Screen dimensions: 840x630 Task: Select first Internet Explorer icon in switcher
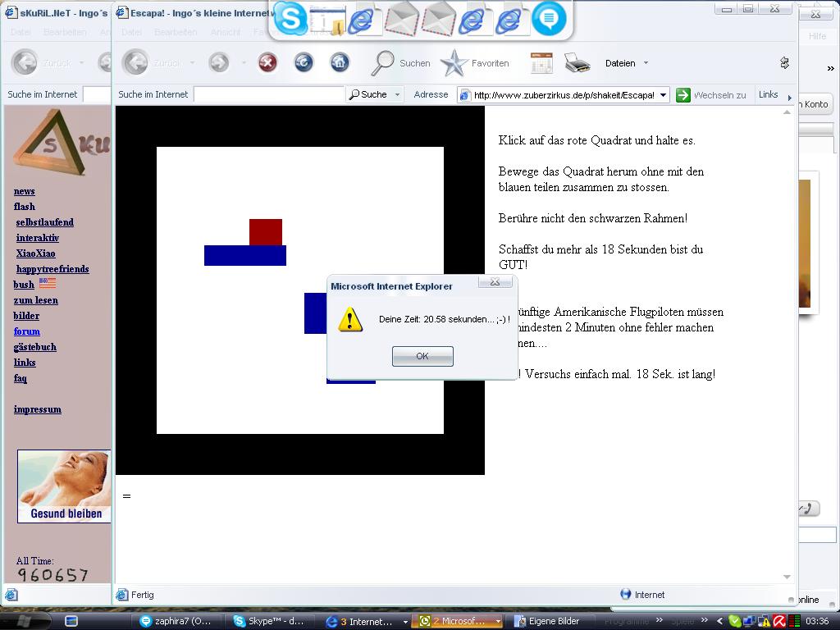[x=364, y=20]
